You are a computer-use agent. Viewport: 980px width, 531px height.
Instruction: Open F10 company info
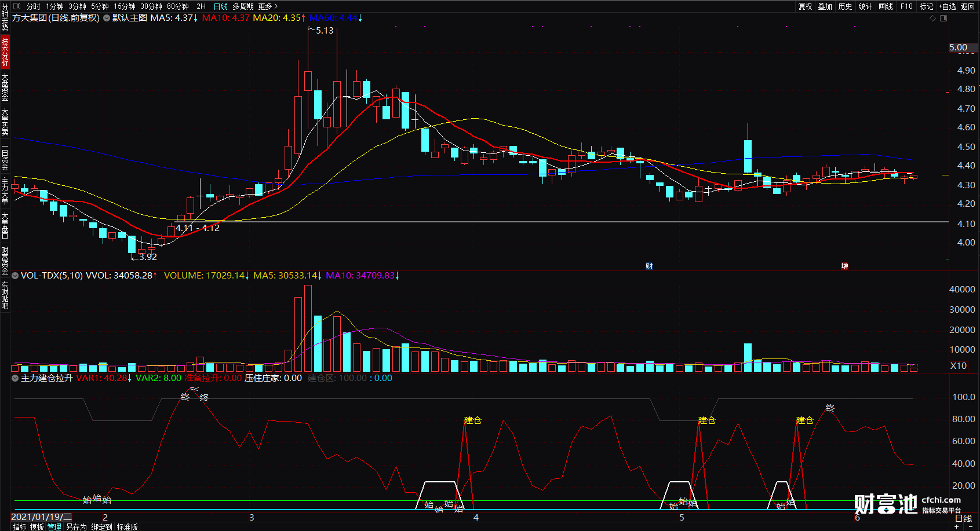(906, 6)
